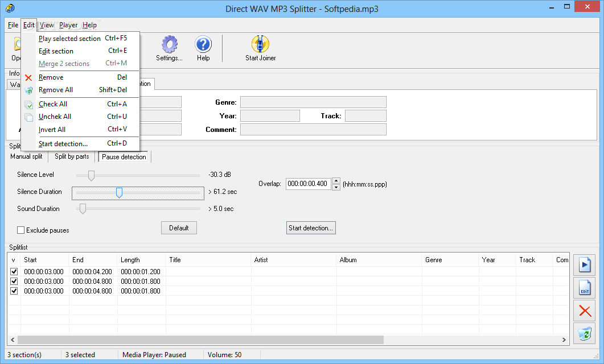Choose Check All menu entry
Image resolution: width=604 pixels, height=364 pixels.
80,104
